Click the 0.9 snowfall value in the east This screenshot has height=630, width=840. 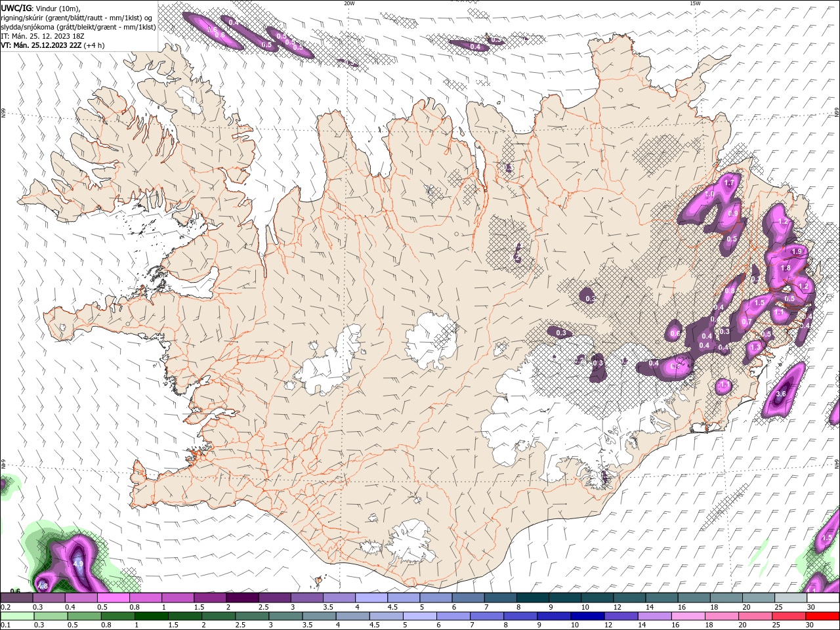733,213
